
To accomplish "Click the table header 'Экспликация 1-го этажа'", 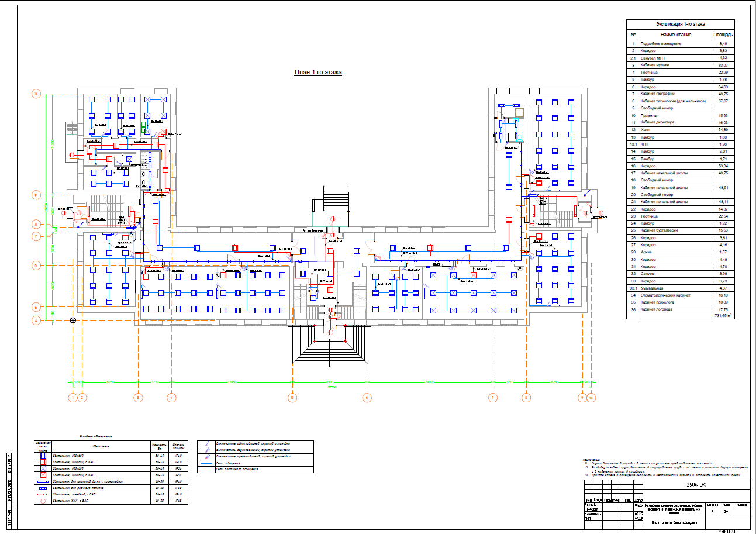I will (x=679, y=24).
